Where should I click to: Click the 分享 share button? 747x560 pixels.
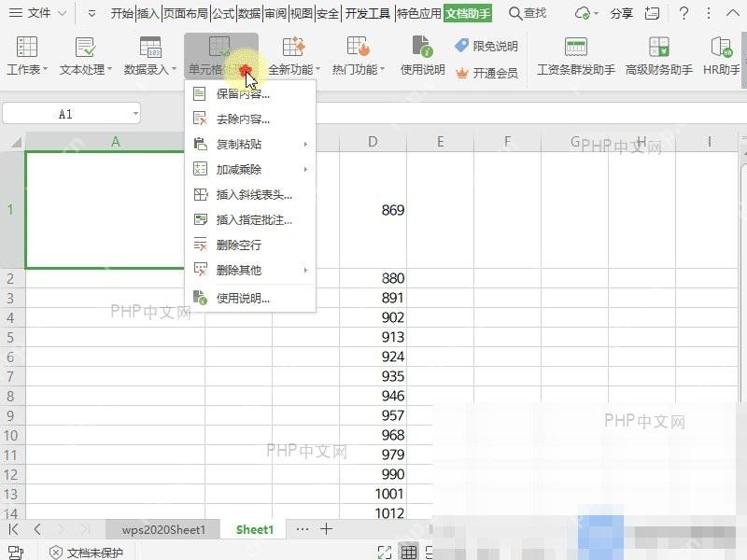tap(621, 13)
